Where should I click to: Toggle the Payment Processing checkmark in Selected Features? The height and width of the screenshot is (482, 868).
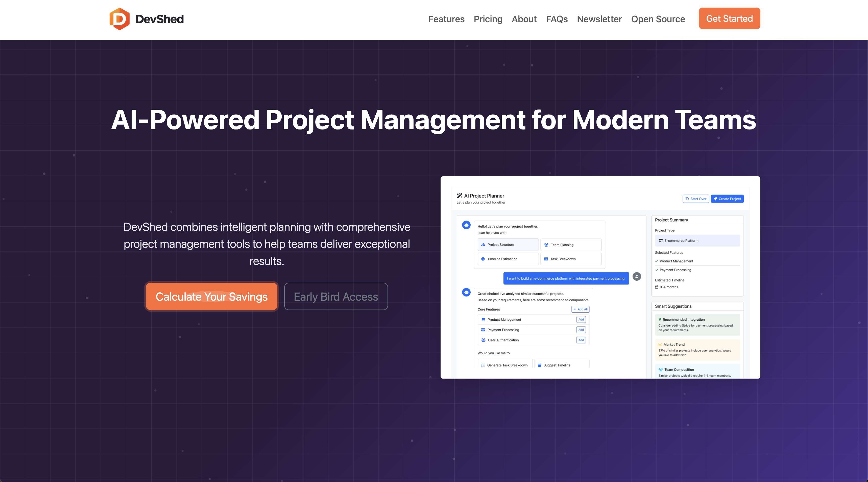tap(657, 270)
